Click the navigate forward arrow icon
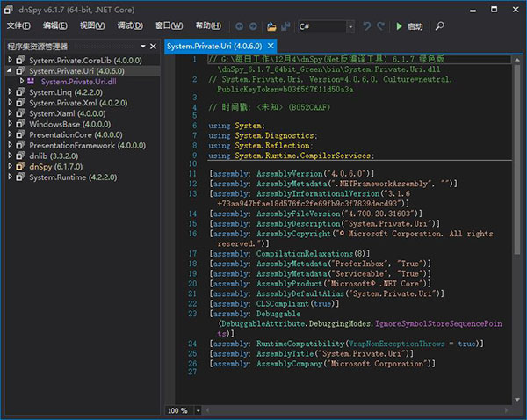This screenshot has height=420, width=527. pos(253,26)
